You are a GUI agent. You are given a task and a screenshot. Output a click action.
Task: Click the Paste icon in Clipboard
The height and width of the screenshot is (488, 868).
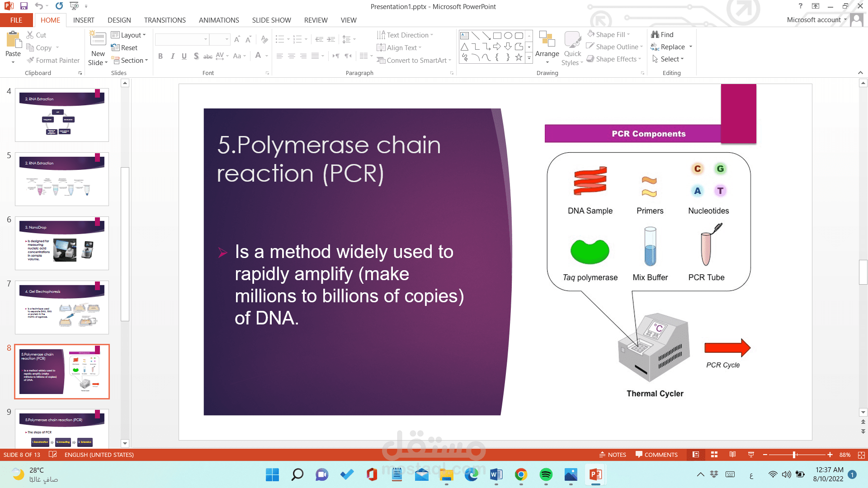(x=13, y=40)
